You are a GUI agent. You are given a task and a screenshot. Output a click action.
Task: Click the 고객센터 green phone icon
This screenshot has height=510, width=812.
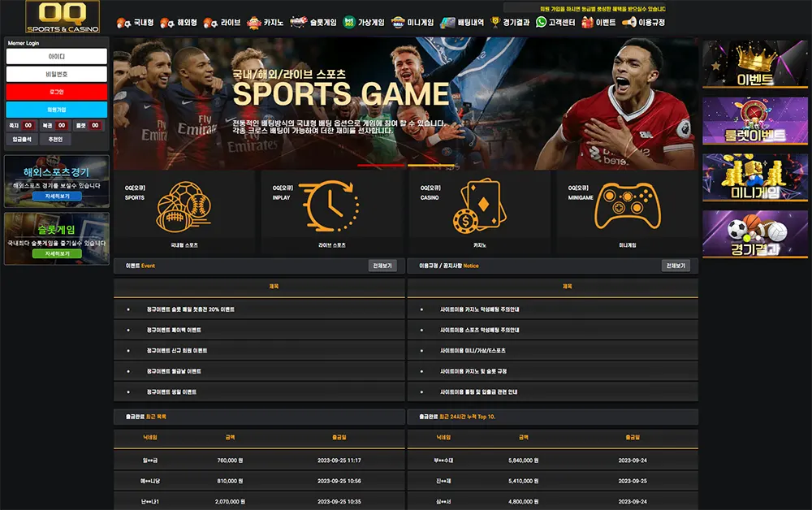(541, 22)
